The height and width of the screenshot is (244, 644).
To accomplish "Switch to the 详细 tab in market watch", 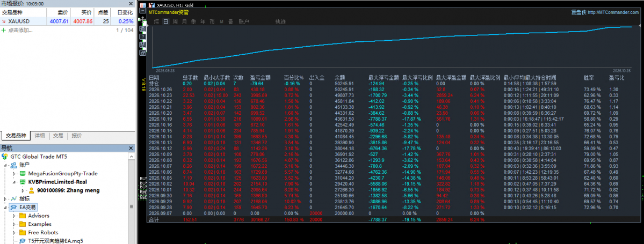I will coord(39,136).
